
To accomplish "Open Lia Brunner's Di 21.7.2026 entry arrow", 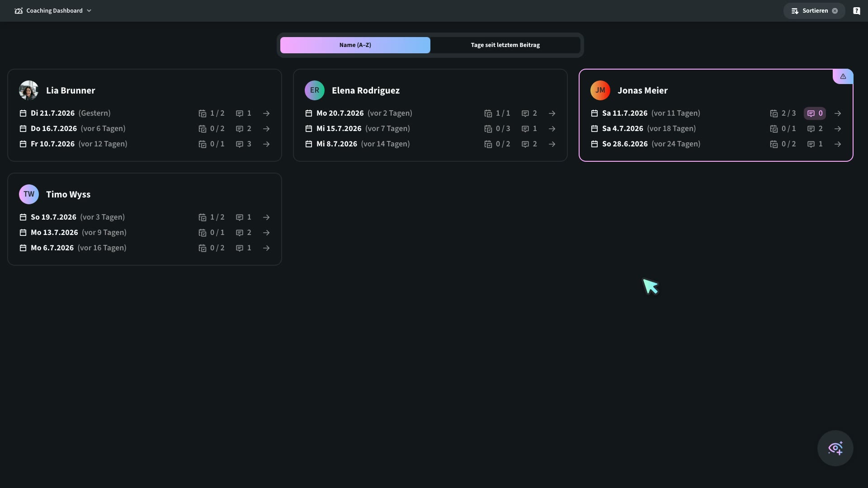I will pos(266,113).
